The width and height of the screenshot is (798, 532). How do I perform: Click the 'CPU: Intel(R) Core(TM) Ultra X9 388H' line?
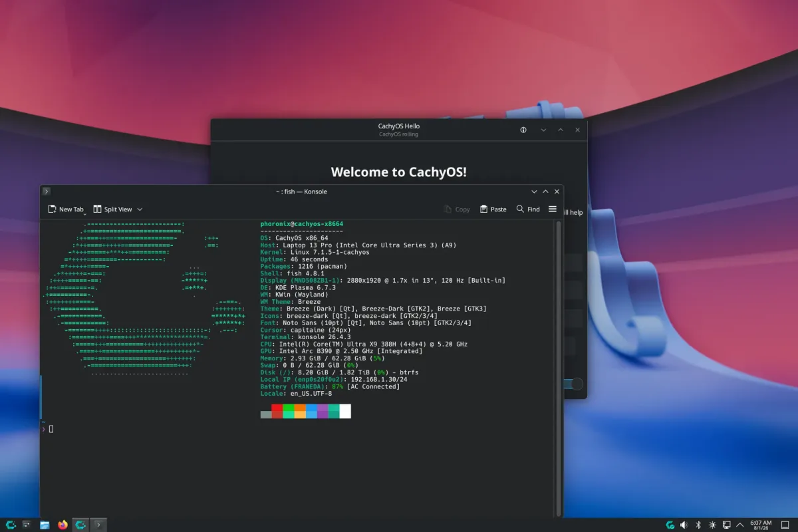[x=364, y=344]
